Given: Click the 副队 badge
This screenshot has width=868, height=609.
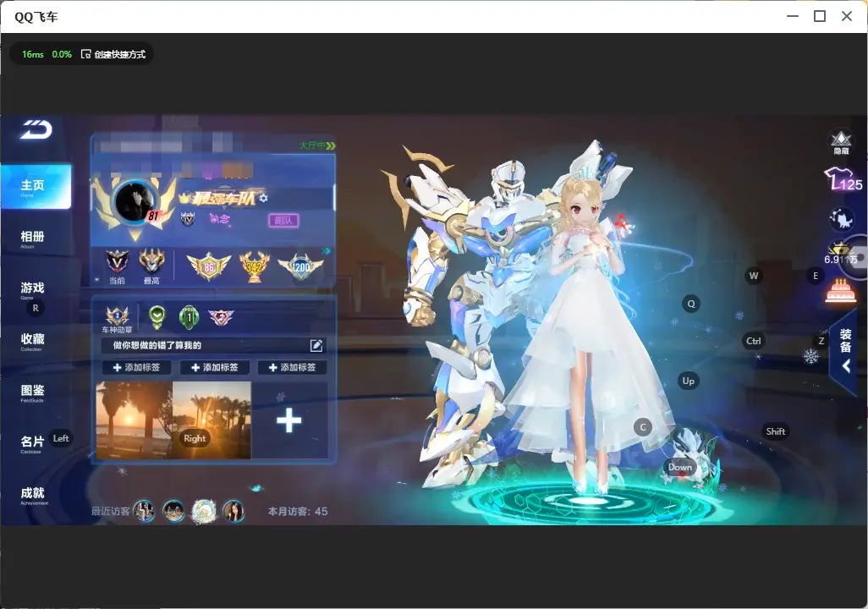Looking at the screenshot, I should 283,221.
